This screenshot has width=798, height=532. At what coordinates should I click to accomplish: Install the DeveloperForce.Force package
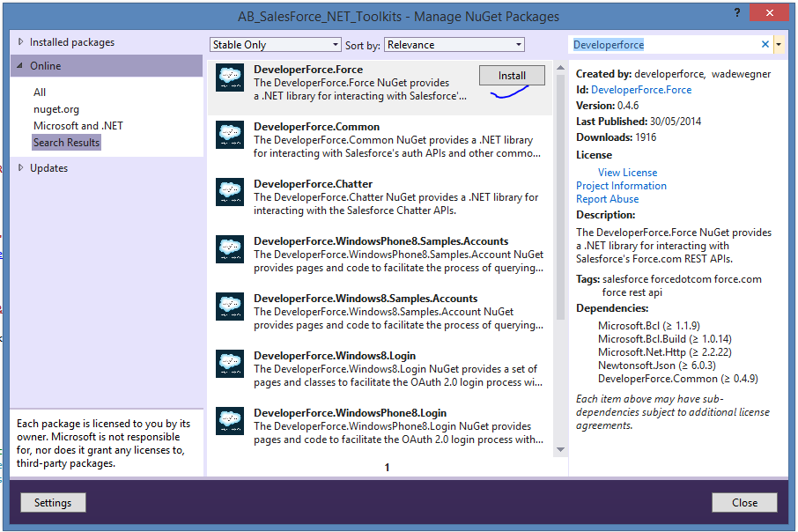[512, 76]
